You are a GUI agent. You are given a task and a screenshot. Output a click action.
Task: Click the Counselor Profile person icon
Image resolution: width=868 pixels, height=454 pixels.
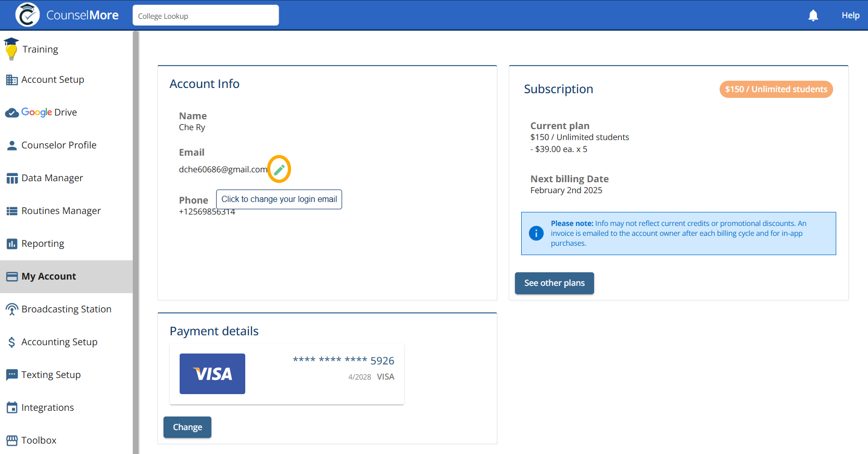coord(11,145)
